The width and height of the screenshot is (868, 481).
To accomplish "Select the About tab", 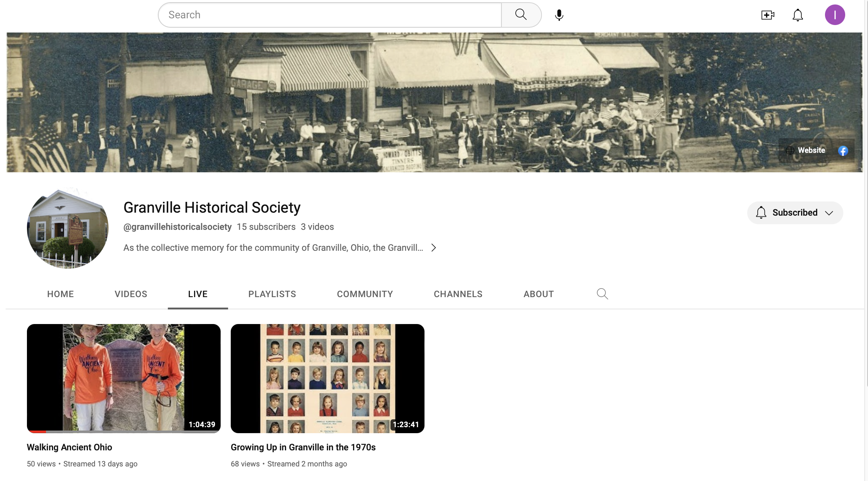I will [538, 294].
